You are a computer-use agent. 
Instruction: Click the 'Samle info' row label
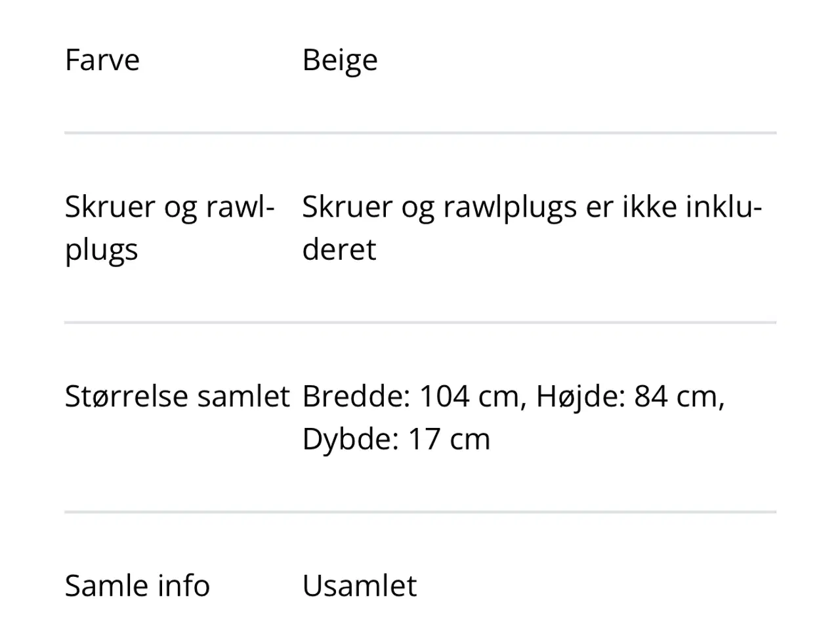tap(137, 585)
